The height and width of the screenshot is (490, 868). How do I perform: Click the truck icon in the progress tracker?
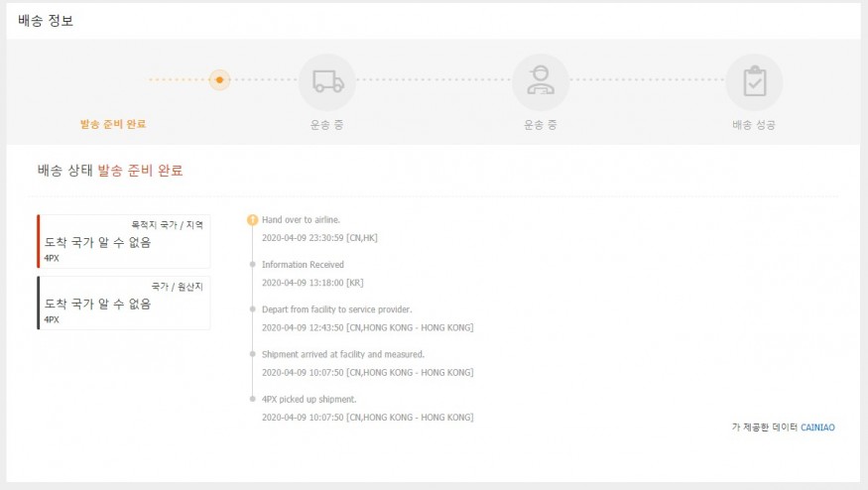[x=327, y=81]
